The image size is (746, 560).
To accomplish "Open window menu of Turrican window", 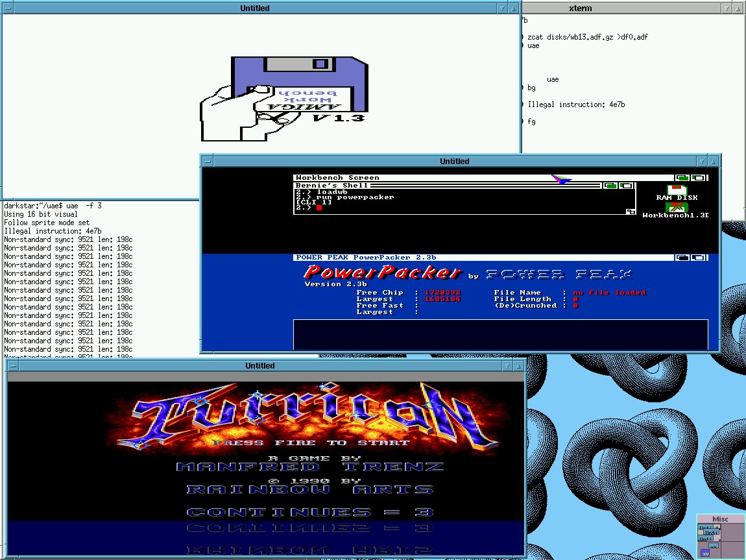I will click(12, 366).
